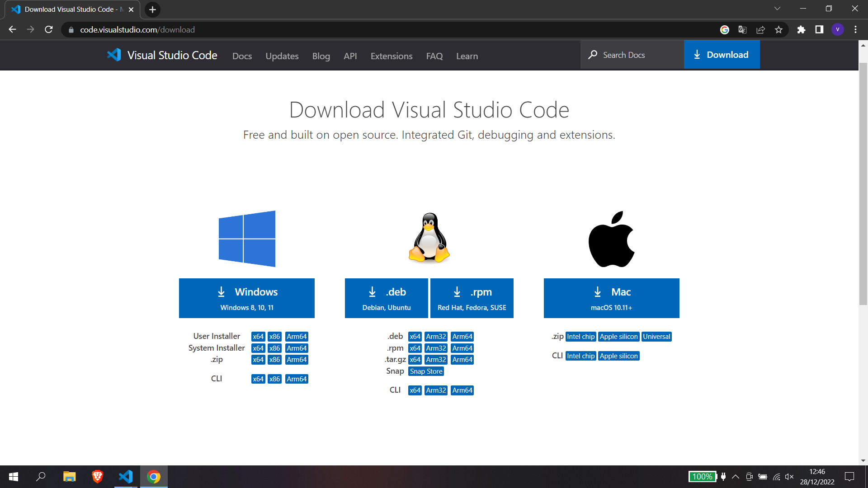Reload the page
This screenshot has height=488, width=868.
(x=49, y=30)
